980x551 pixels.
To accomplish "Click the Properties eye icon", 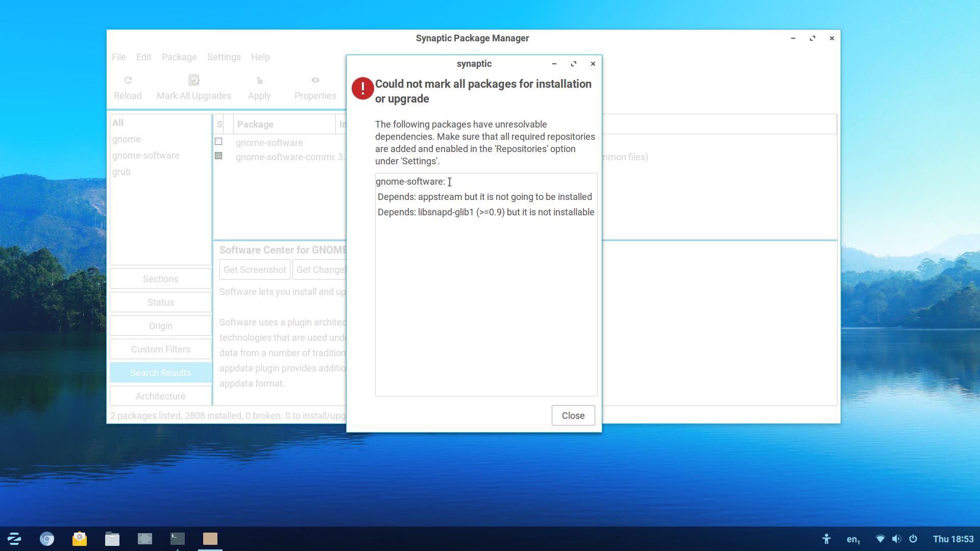I will pos(315,81).
